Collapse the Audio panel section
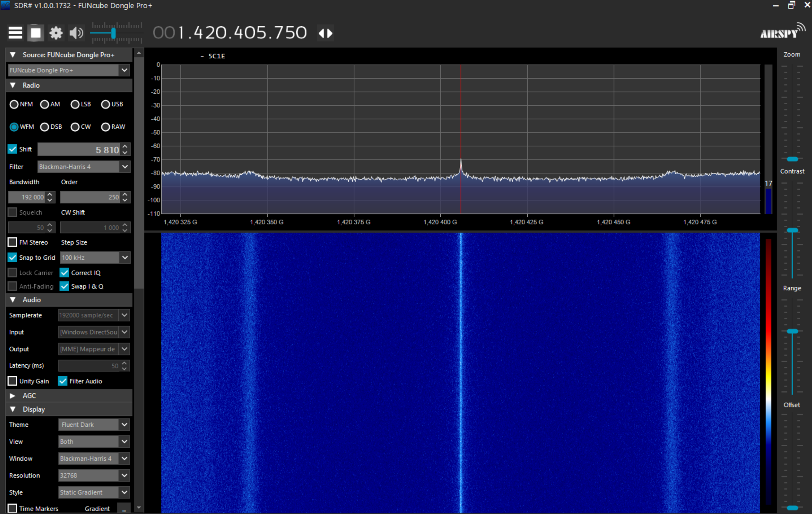The width and height of the screenshot is (812, 514). (12, 300)
